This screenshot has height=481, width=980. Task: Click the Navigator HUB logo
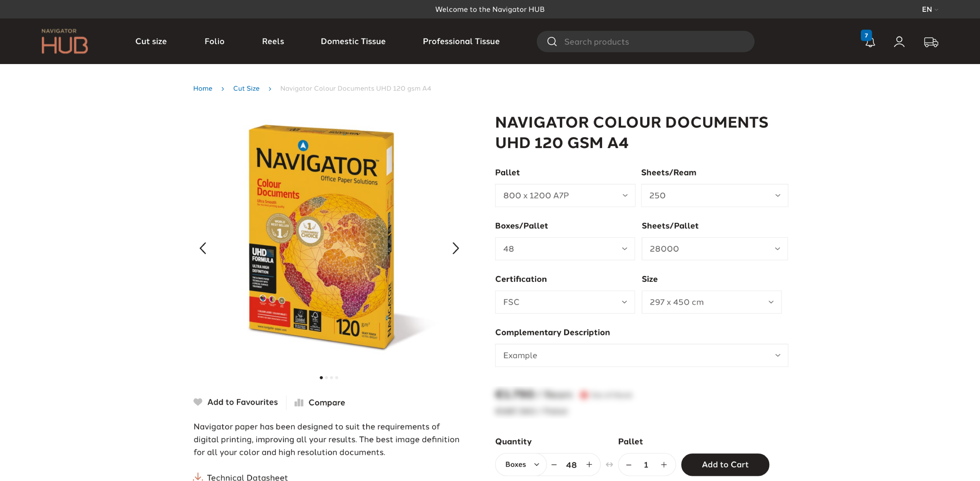[x=65, y=41]
